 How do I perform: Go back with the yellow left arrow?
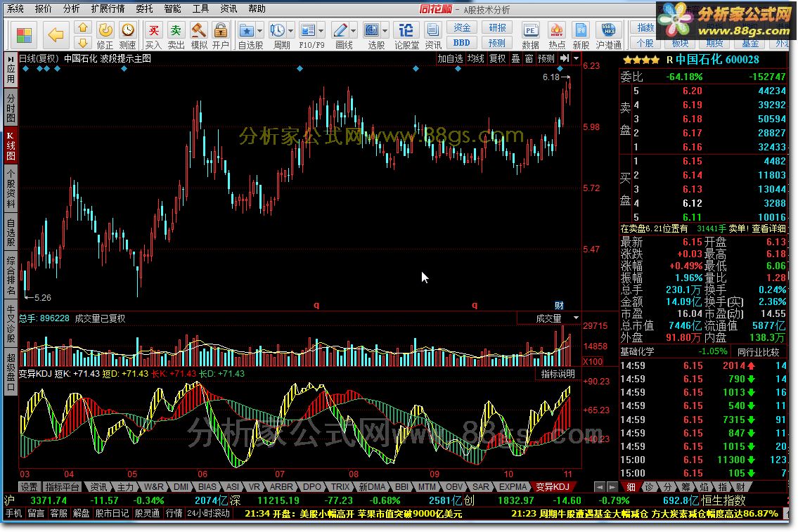point(56,34)
